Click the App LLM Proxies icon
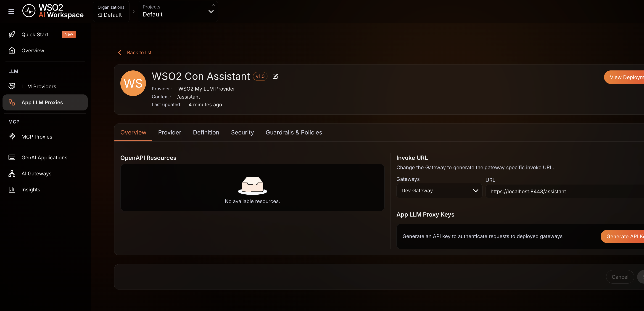 [x=12, y=102]
